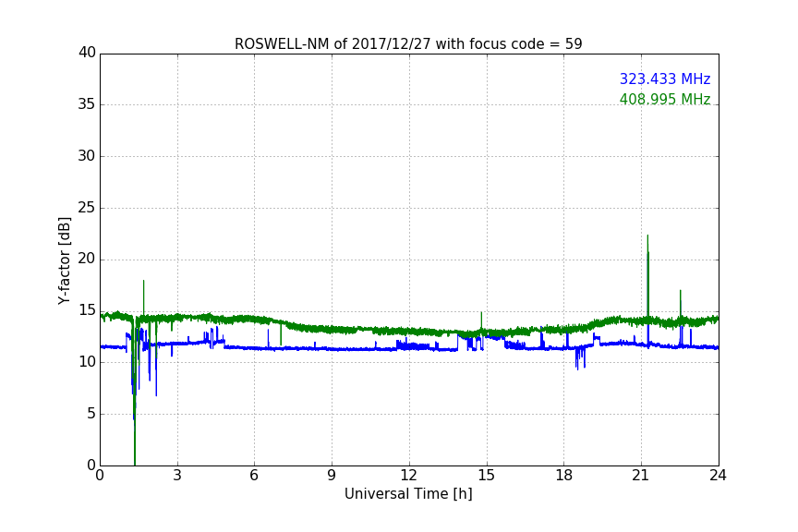Select the green 408.995 MHz legend label

pyautogui.click(x=665, y=99)
